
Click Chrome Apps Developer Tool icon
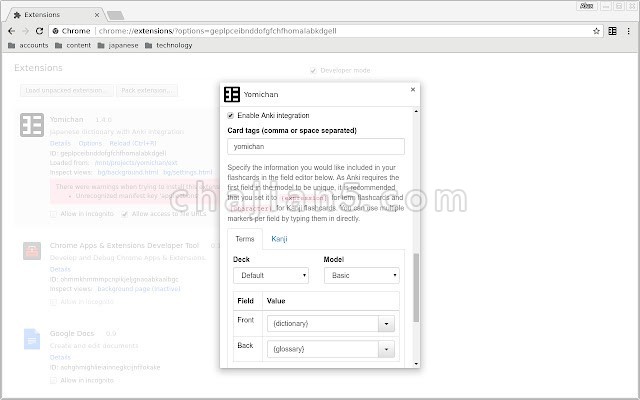click(32, 251)
